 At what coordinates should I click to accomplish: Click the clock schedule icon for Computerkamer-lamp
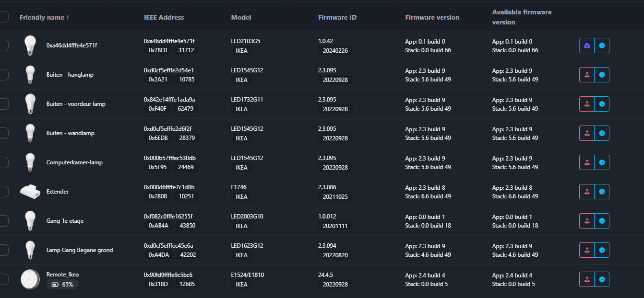[x=602, y=163]
